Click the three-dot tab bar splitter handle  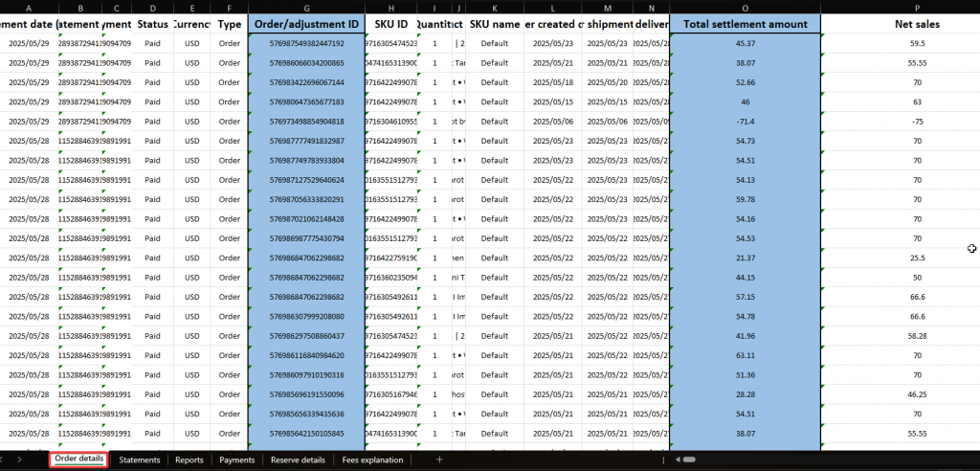point(663,460)
